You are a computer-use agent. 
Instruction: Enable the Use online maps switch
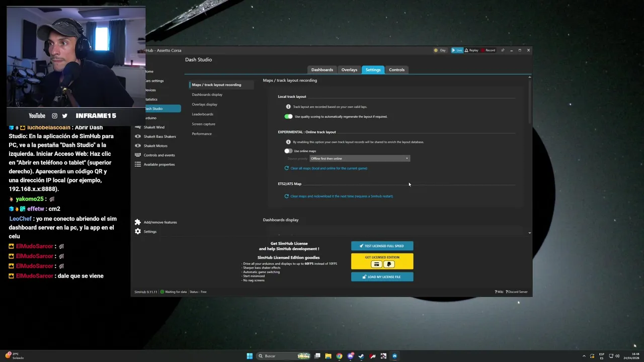click(x=288, y=151)
